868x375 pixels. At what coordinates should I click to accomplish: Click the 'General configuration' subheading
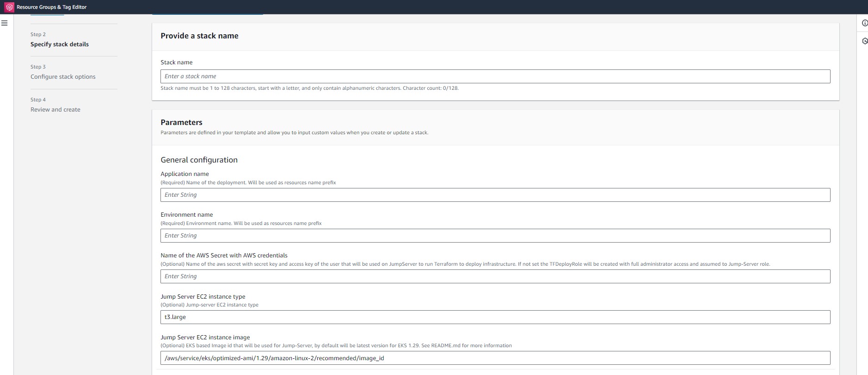199,160
